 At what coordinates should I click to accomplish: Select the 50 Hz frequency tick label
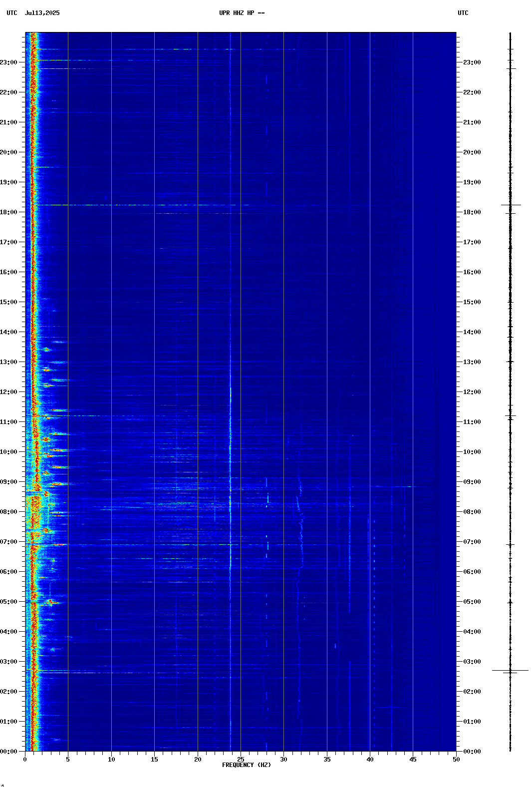(x=456, y=760)
